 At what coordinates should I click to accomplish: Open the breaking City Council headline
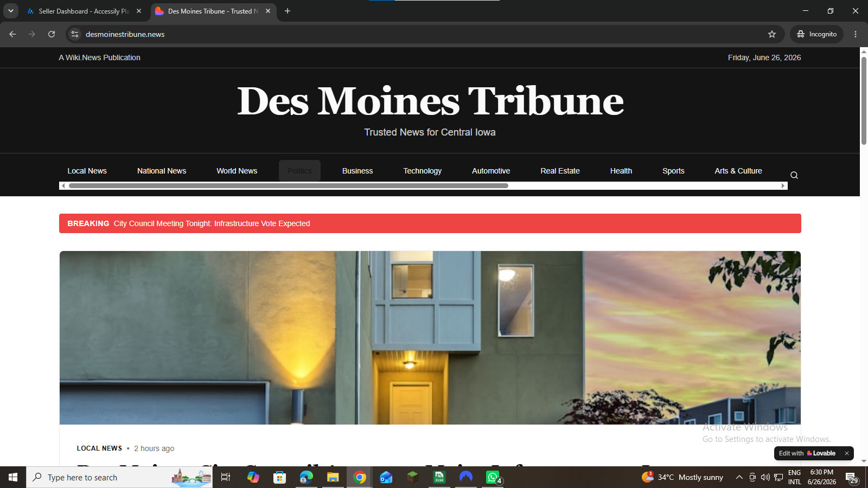(212, 223)
